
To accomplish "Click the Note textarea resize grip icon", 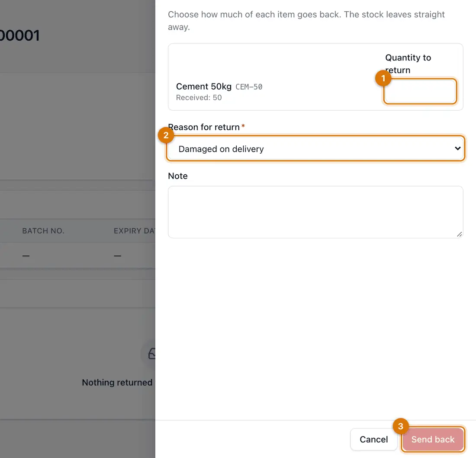I will 459,234.
